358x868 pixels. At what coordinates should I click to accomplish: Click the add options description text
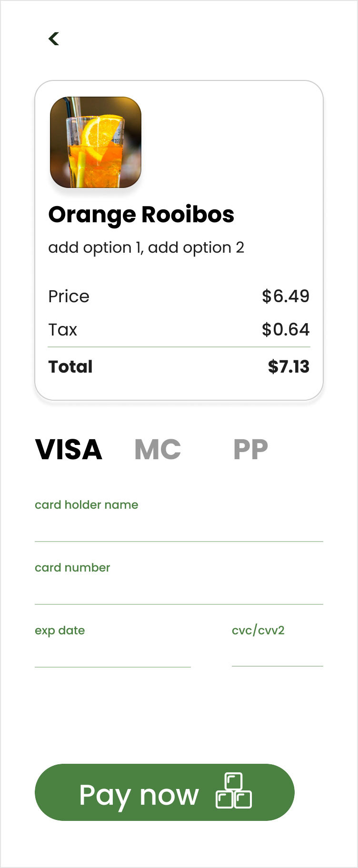tap(146, 248)
